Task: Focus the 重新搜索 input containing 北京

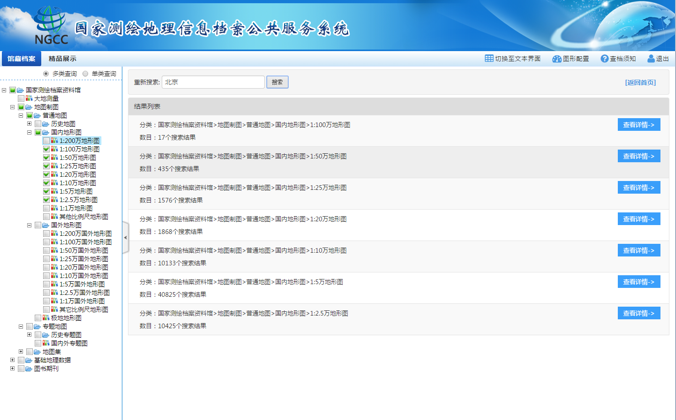Action: [x=213, y=82]
